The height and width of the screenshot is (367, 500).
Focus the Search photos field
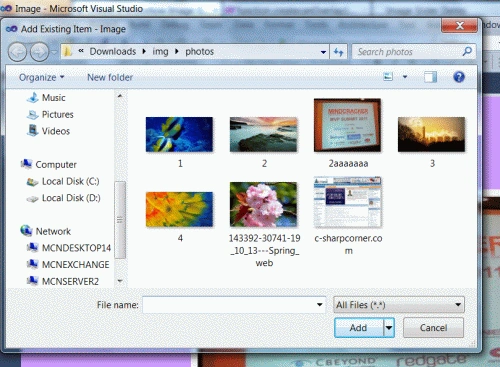point(413,52)
